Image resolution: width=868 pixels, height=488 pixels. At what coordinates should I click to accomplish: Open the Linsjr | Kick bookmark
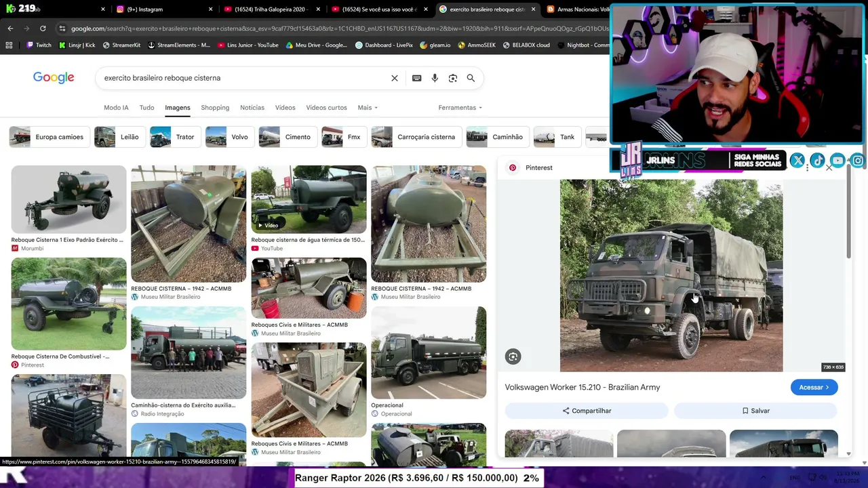[x=77, y=45]
